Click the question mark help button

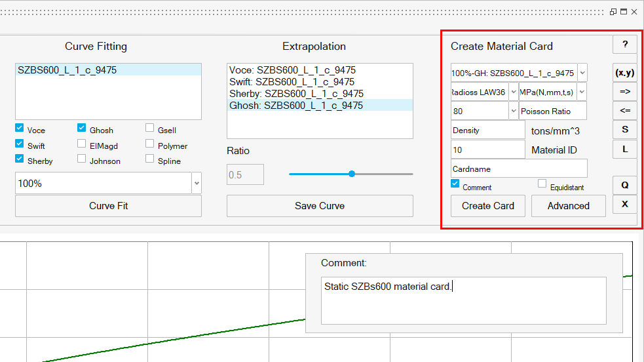[x=624, y=45]
